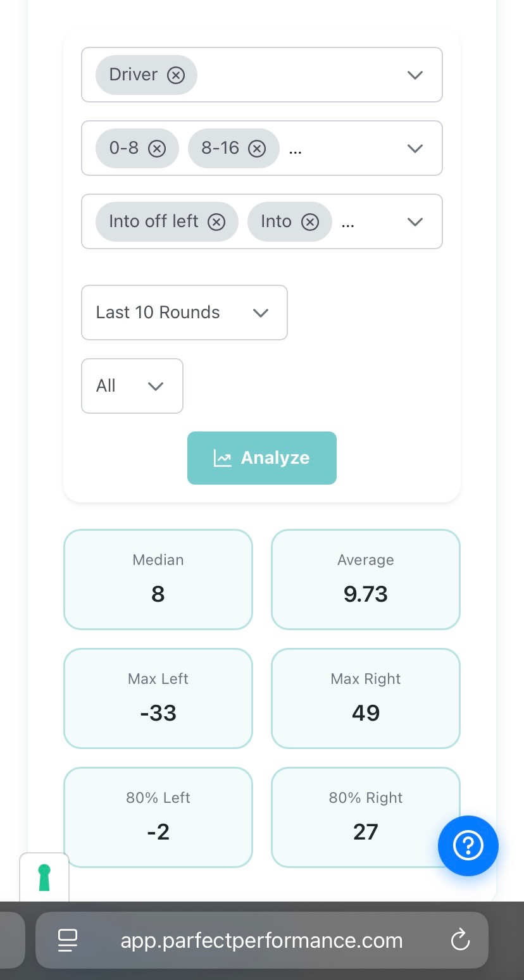
Task: Expand the distance range dropdown
Action: tap(415, 149)
